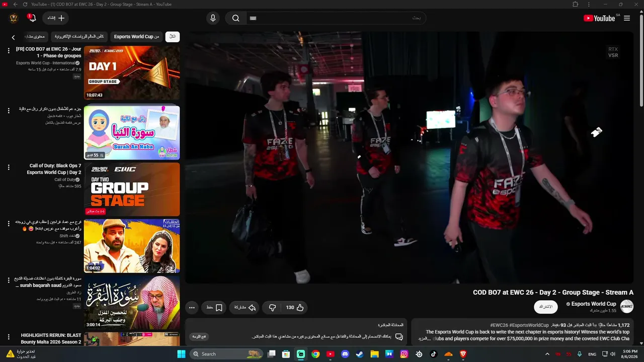The image size is (644, 362).
Task: Go to YouTube home via logo
Action: [599, 18]
